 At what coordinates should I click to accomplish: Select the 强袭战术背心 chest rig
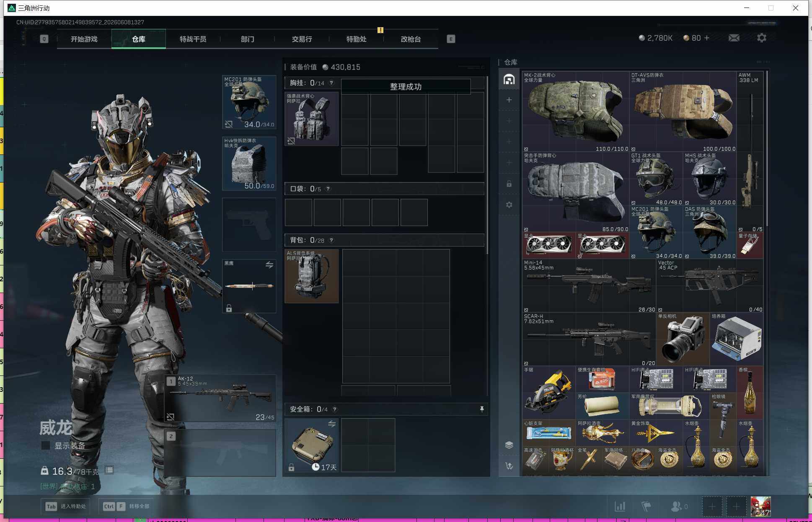coord(312,119)
